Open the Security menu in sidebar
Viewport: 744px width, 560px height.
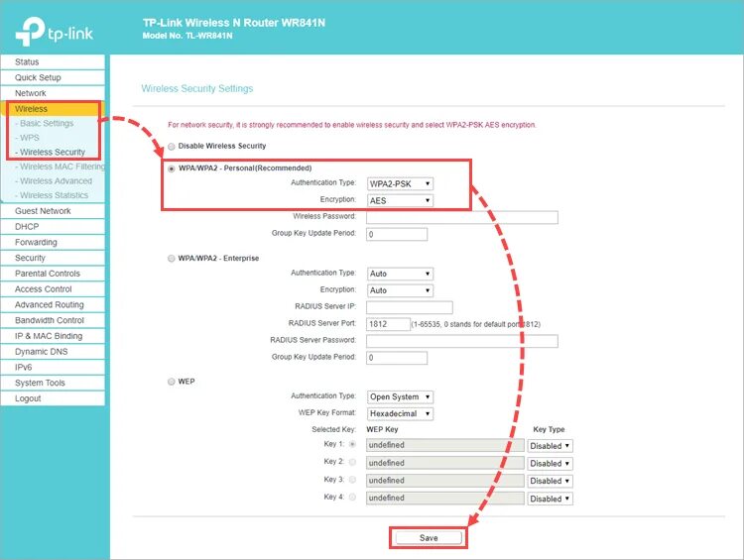tap(53, 258)
